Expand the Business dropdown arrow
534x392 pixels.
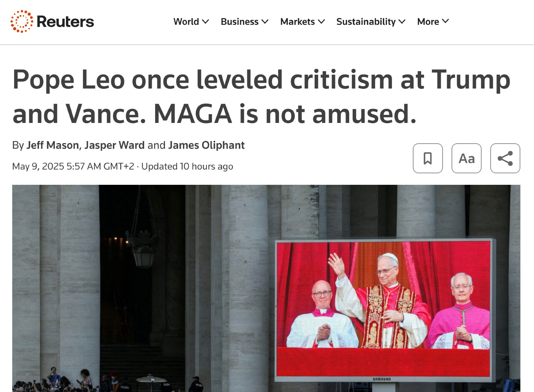[265, 22]
